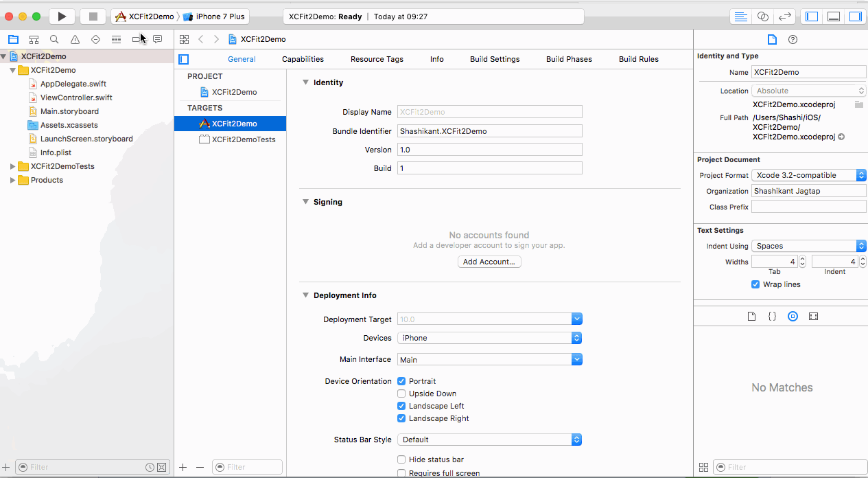Open the Capabilities tab

coord(303,59)
